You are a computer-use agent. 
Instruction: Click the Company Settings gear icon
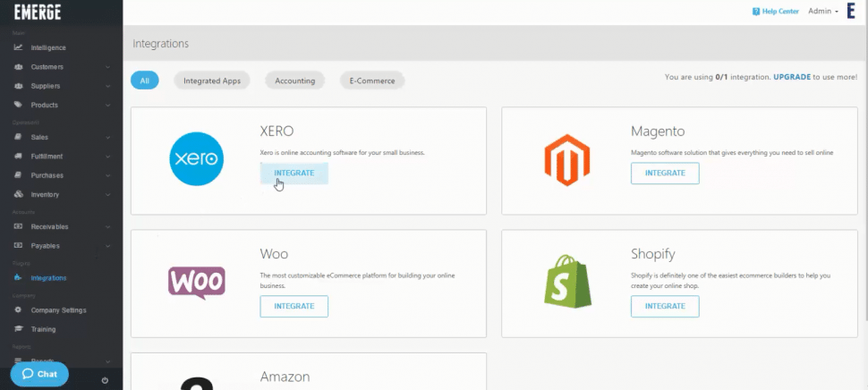point(18,309)
